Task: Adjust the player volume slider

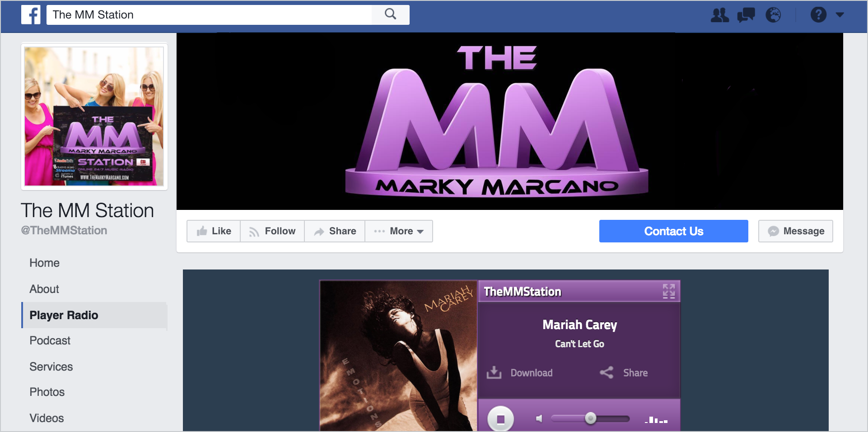Action: [590, 419]
